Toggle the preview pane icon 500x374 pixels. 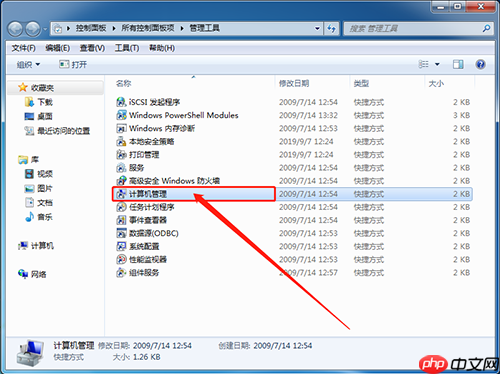coord(458,64)
